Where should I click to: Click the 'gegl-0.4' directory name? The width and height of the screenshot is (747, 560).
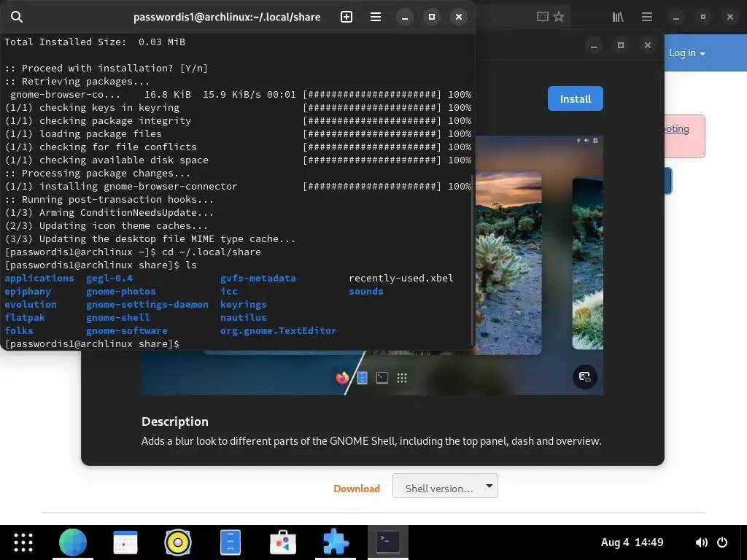[x=109, y=278]
